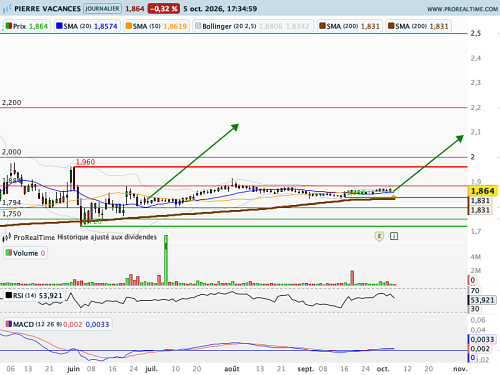Click the timestamp '5 oct. 2026, 17:34:59'

coord(220,9)
